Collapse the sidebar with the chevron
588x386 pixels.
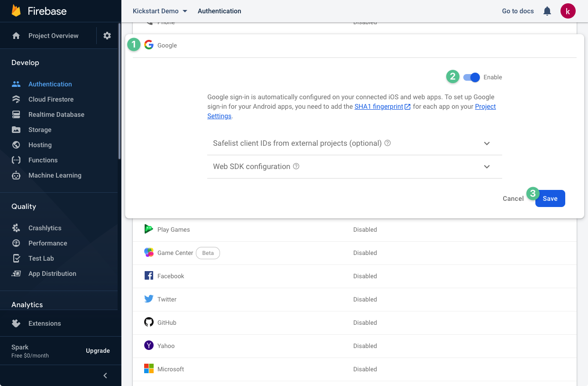(x=105, y=376)
